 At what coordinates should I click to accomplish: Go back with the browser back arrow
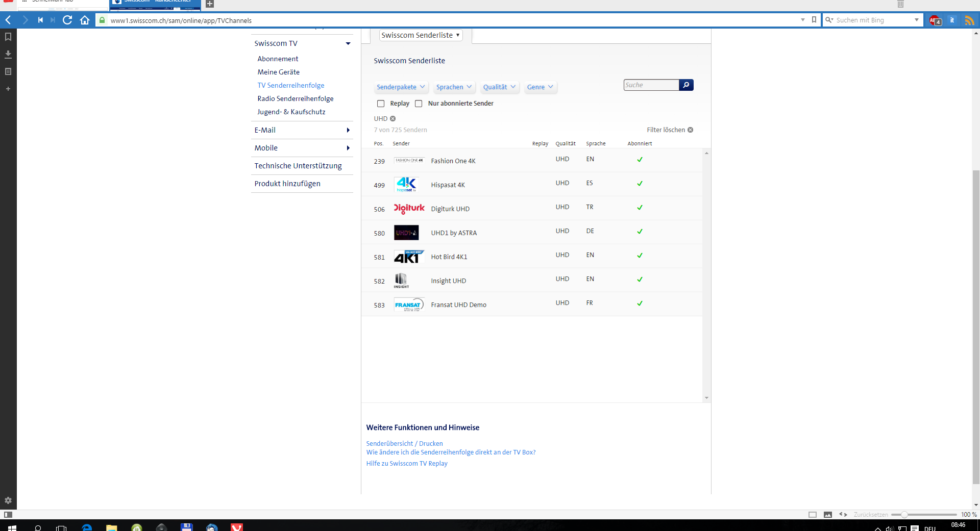point(8,20)
